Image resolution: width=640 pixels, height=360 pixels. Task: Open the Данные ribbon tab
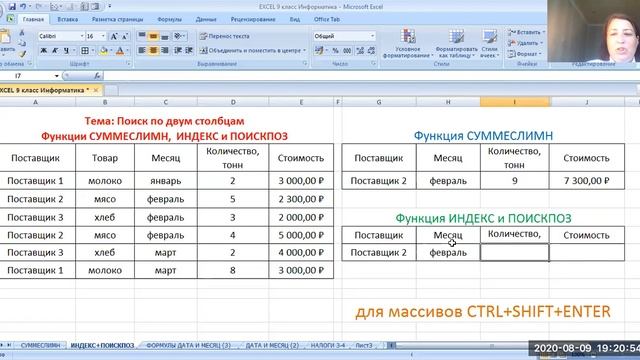coord(206,19)
